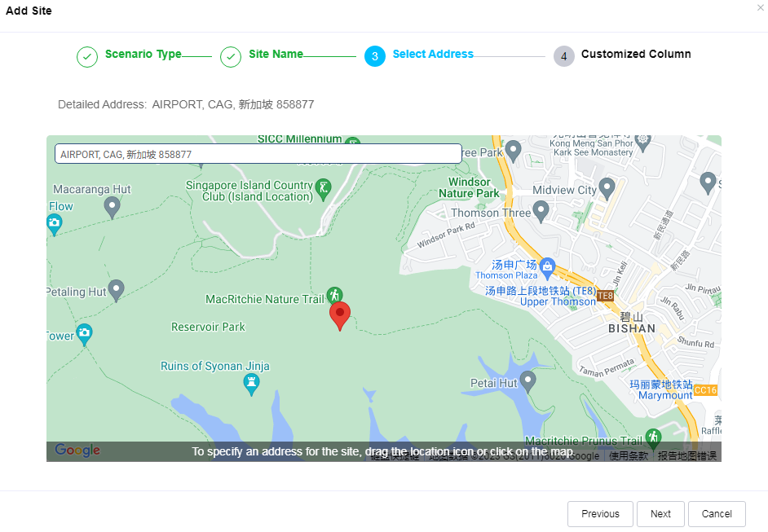
Task: Go to Site Name step
Action: (276, 54)
